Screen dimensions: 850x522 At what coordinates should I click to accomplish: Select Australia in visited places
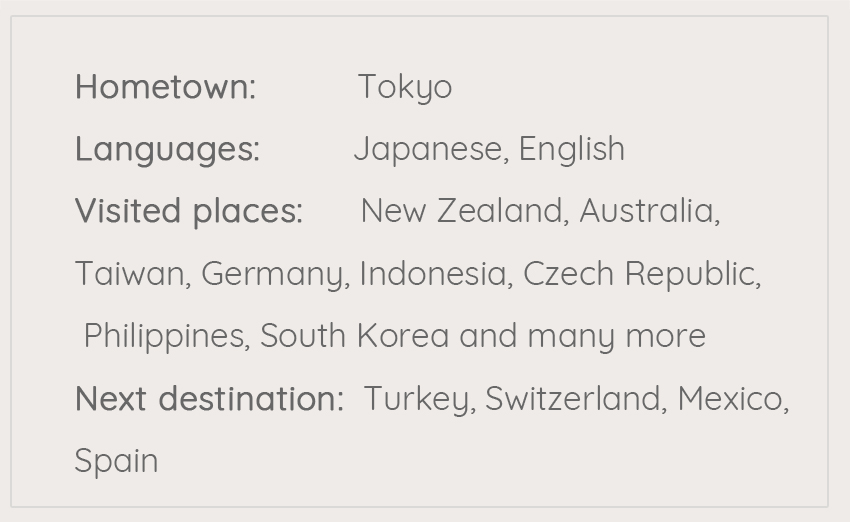click(646, 211)
